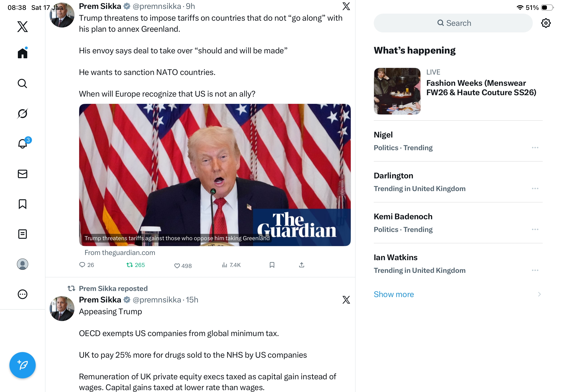Viewport: 561px width, 392px height.
Task: Open the Explore search icon in sidebar
Action: (23, 84)
